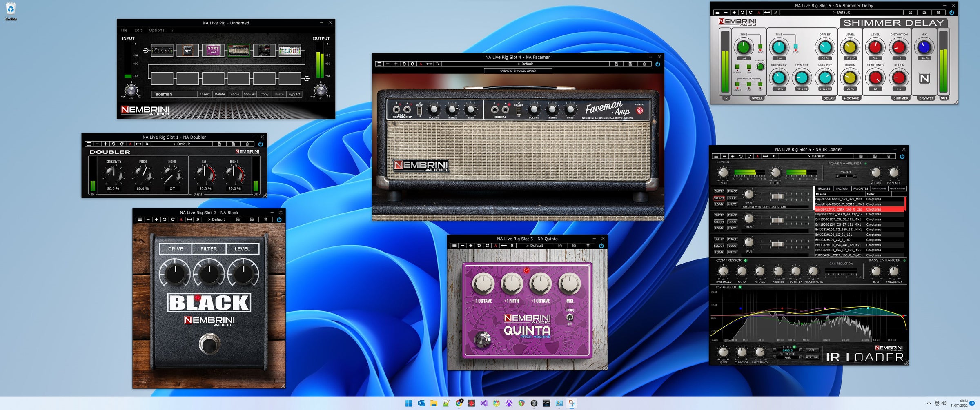Open hamburger menu in Quinta window
980x410 pixels.
click(454, 246)
